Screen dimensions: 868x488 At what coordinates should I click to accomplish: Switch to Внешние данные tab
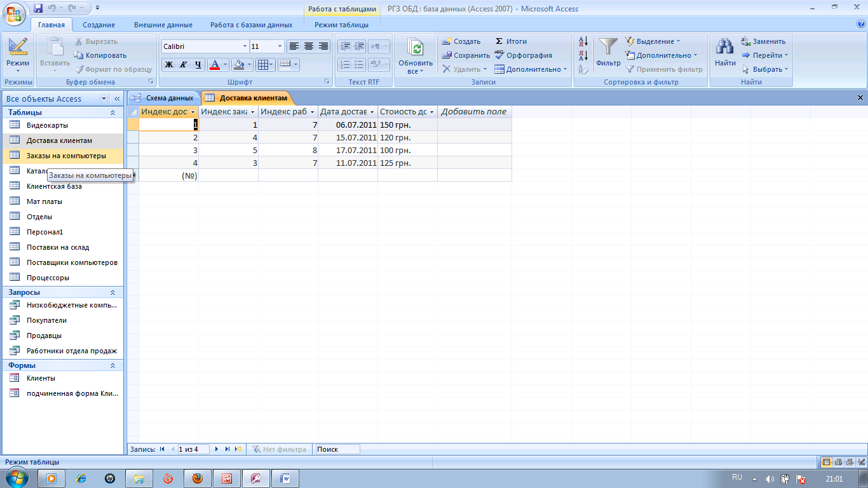pyautogui.click(x=163, y=25)
